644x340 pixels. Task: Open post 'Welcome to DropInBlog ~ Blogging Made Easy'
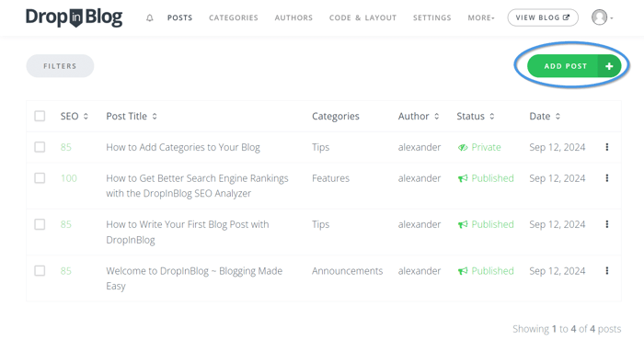194,278
